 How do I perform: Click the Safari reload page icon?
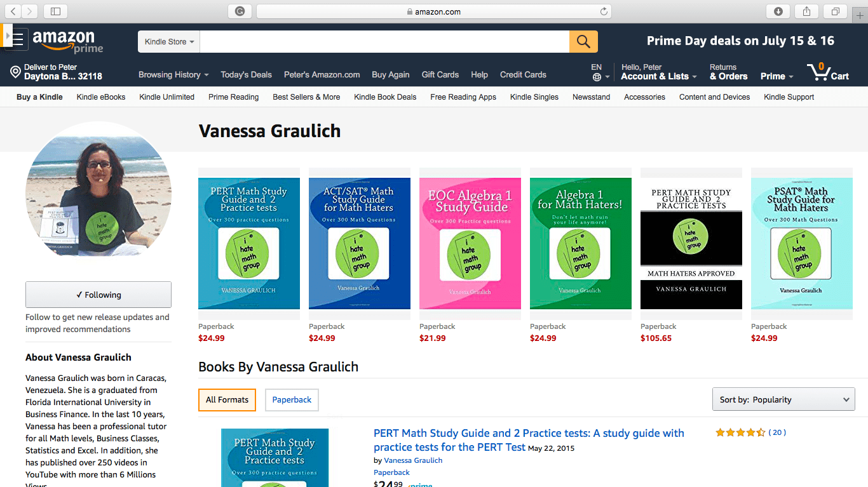point(604,11)
